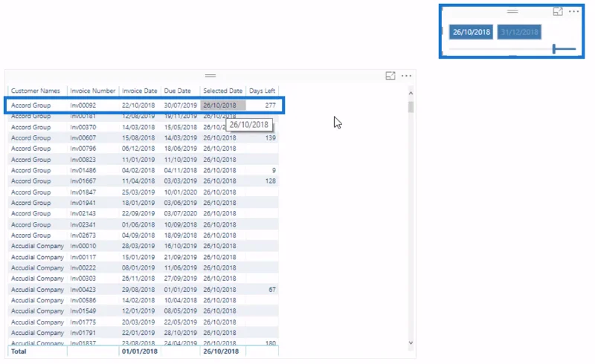Image resolution: width=595 pixels, height=364 pixels.
Task: Select invoice number Inv00370 cell
Action: pos(83,127)
